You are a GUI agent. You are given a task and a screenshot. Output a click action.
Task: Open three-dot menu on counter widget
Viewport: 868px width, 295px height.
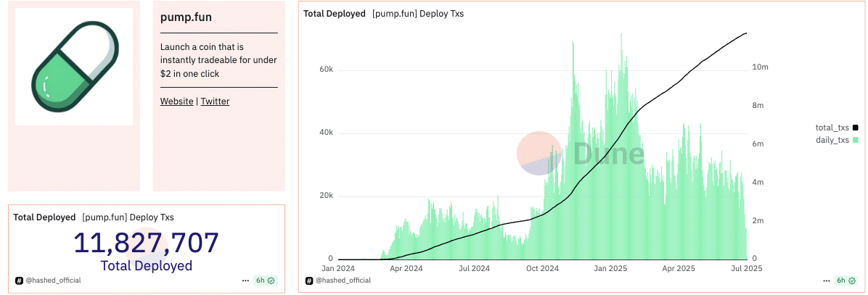(245, 281)
